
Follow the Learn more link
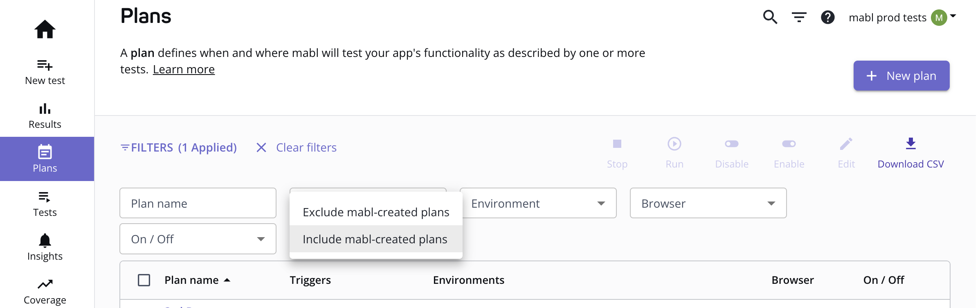click(184, 70)
